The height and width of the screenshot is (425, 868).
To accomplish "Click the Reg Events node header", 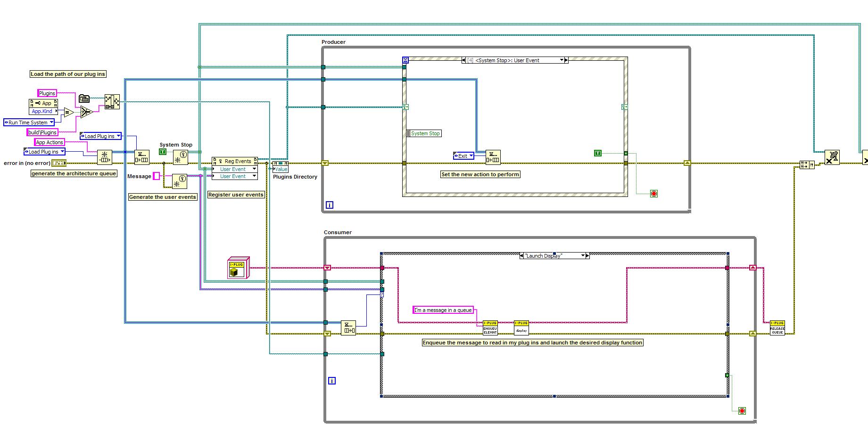I will click(x=235, y=161).
